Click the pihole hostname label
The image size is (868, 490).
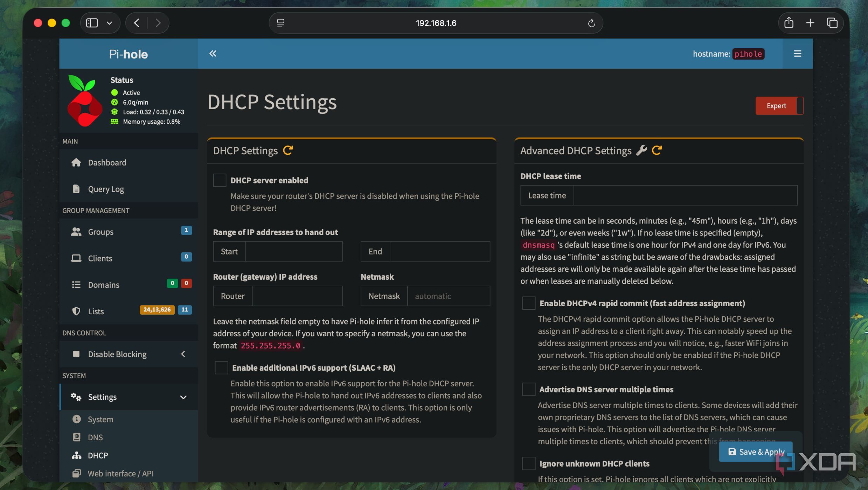click(748, 54)
